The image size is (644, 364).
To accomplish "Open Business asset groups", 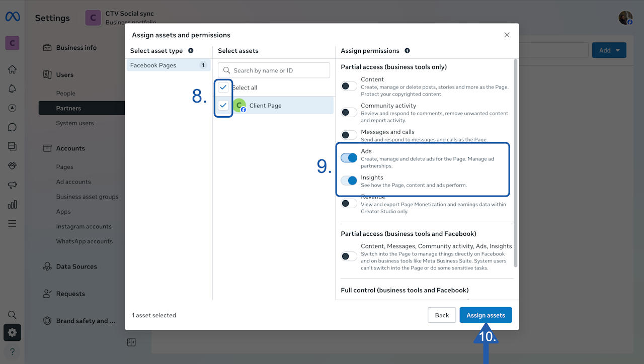I will coord(88,197).
